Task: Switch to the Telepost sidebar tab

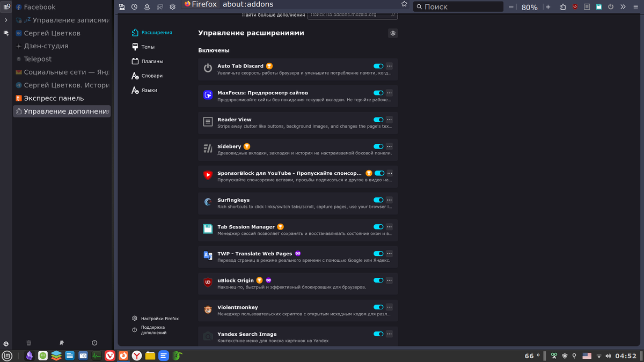Action: tap(62, 59)
